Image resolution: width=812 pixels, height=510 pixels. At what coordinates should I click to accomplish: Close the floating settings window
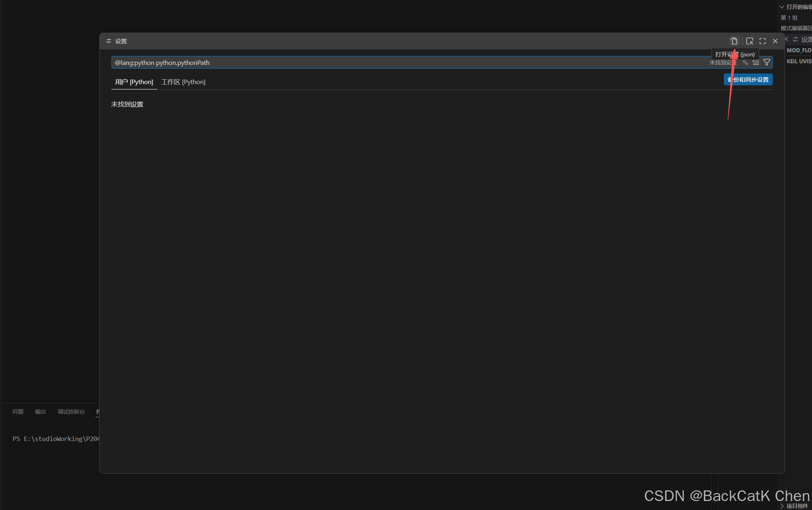[775, 41]
